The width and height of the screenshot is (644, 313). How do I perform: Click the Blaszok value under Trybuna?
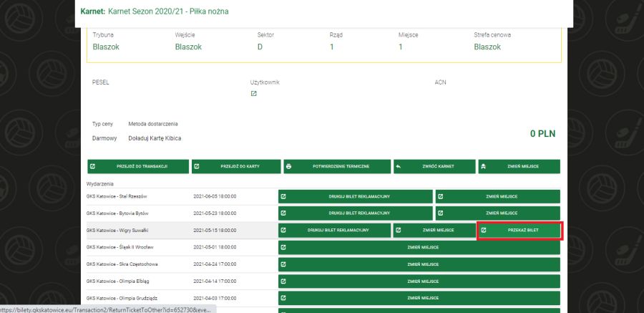pyautogui.click(x=106, y=47)
